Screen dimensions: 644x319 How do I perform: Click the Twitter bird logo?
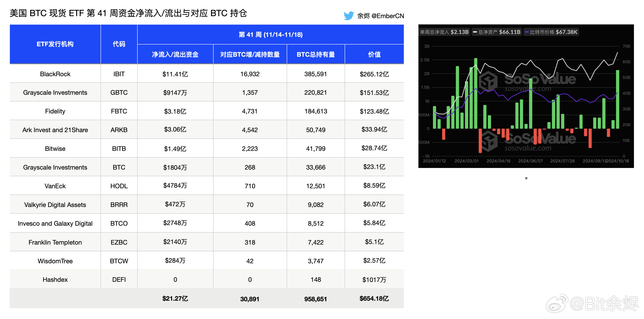(x=348, y=16)
